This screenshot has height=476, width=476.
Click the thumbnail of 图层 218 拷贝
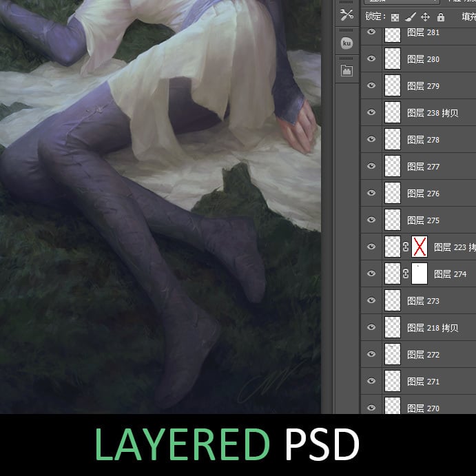[x=393, y=327]
